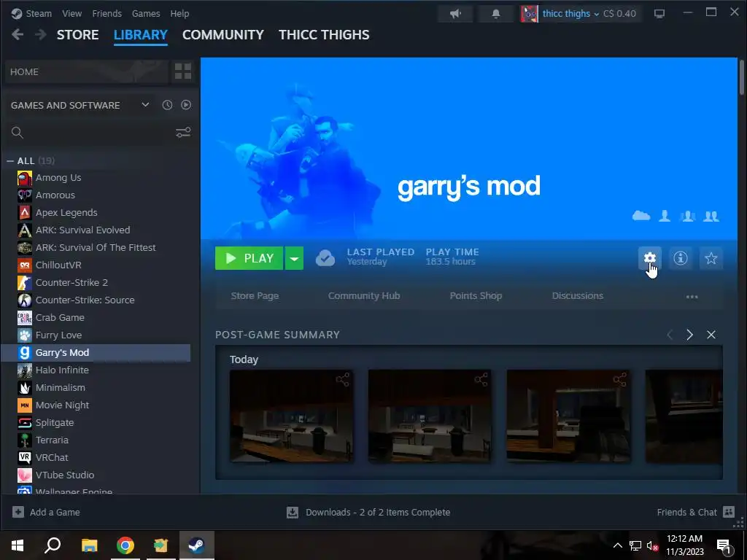
Task: Add Garry's Mod to favorites star
Action: tap(711, 258)
